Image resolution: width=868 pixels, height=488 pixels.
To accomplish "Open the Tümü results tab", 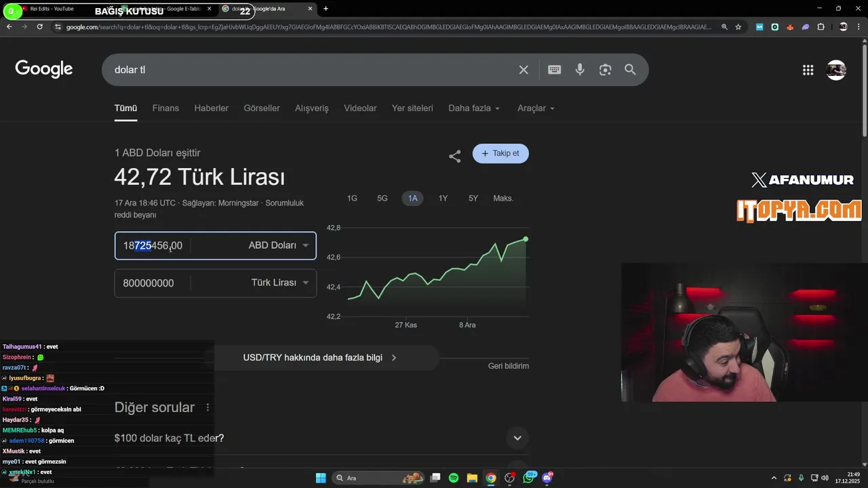I will coord(125,108).
